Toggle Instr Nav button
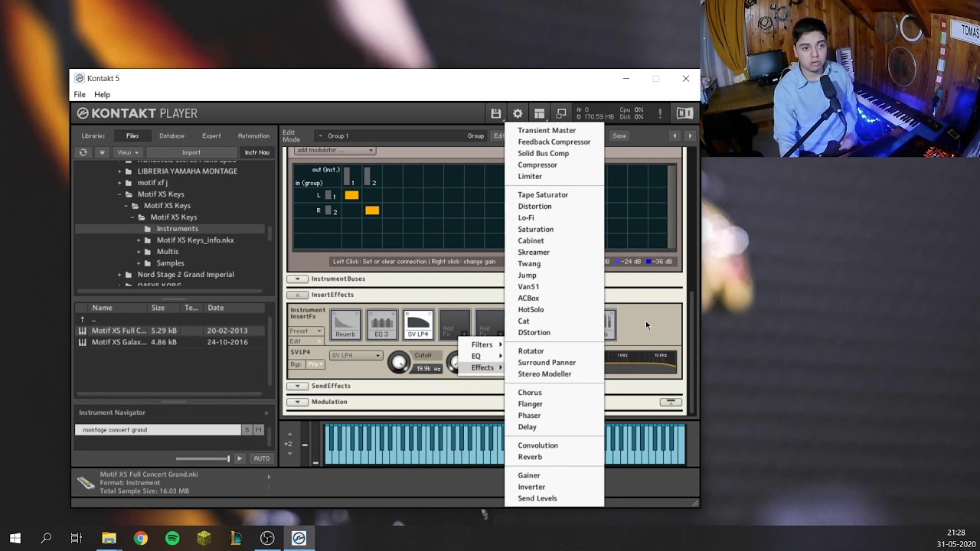Image resolution: width=980 pixels, height=551 pixels. tap(256, 152)
